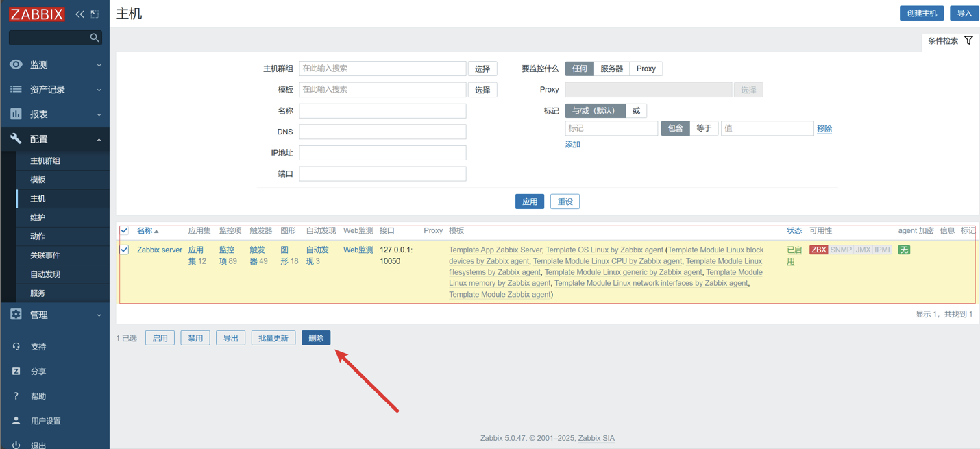Click the 配置 wrench icon
This screenshot has height=449, width=980.
coord(16,138)
